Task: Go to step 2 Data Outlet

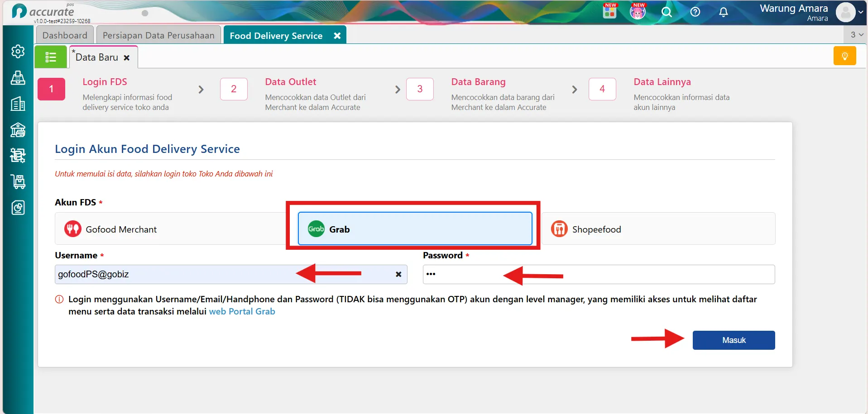Action: [x=234, y=89]
